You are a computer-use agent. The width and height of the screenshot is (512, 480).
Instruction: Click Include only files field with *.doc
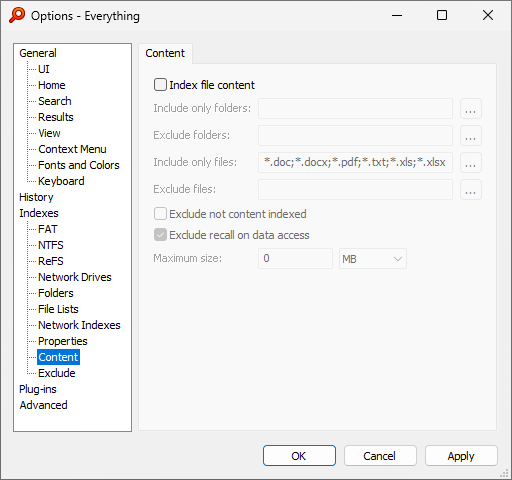tap(355, 162)
